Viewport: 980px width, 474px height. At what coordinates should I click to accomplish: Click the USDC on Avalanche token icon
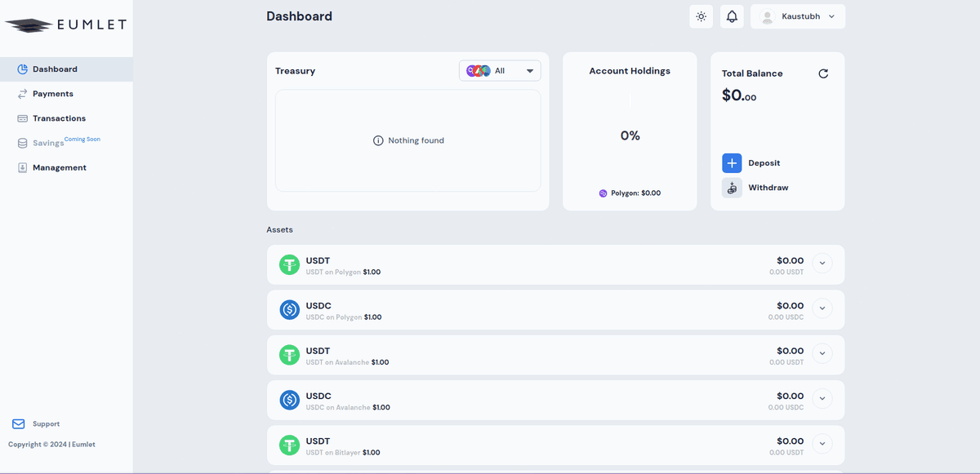(290, 400)
